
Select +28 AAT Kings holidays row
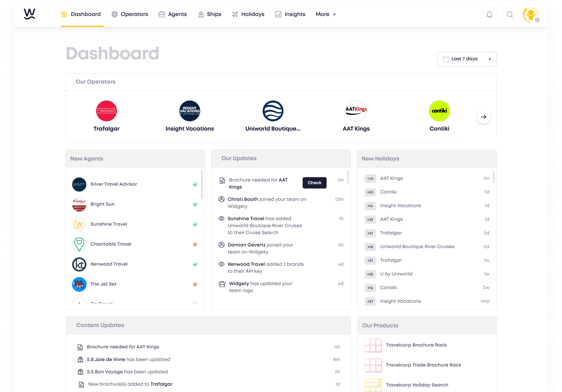tap(427, 179)
